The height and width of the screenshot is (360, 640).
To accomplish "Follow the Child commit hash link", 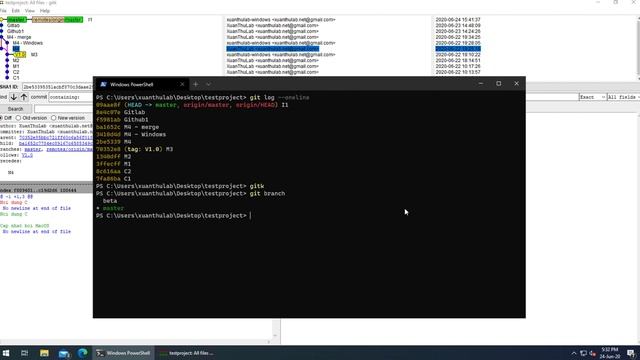I will coord(56,143).
